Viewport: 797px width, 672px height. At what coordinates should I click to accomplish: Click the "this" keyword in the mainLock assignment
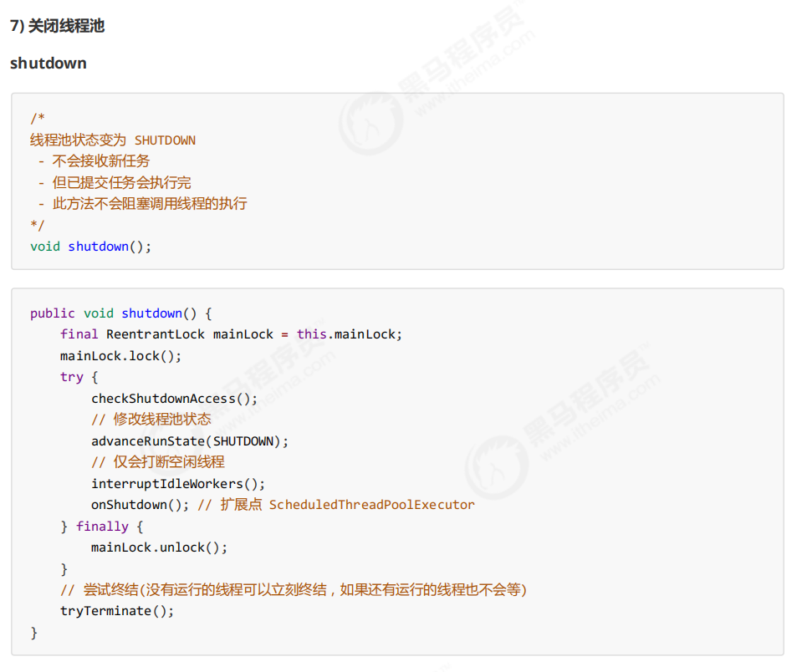click(x=311, y=334)
